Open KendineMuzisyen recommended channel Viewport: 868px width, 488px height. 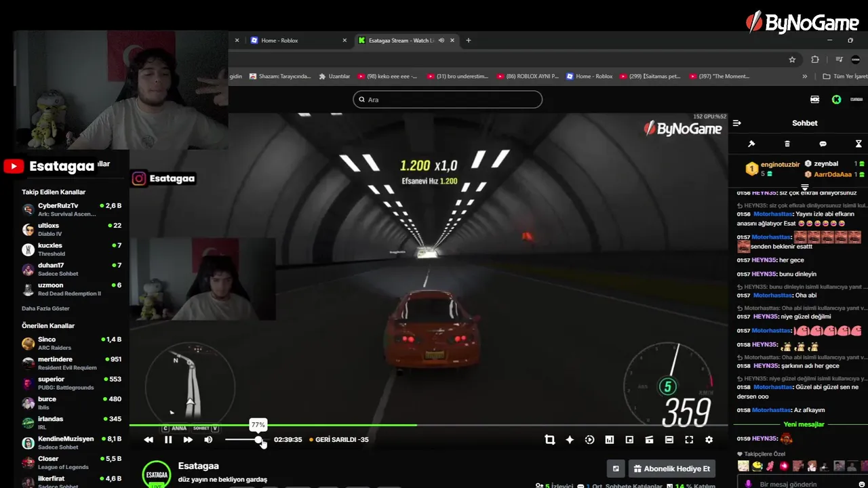tap(72, 443)
